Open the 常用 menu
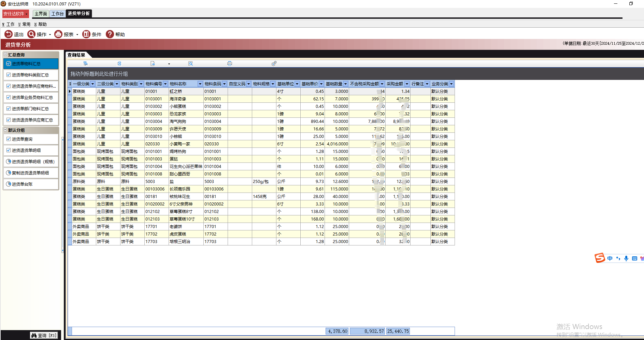The width and height of the screenshot is (644, 340). [x=24, y=24]
